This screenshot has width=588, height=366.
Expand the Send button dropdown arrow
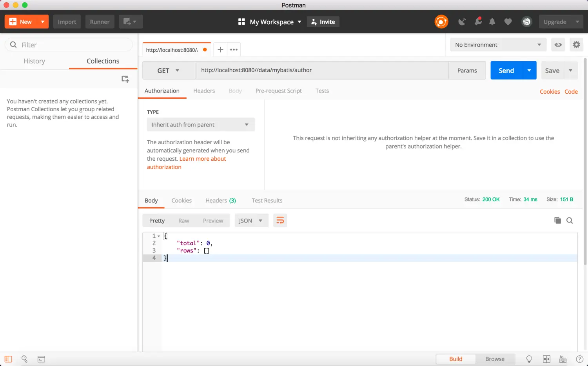tap(529, 71)
